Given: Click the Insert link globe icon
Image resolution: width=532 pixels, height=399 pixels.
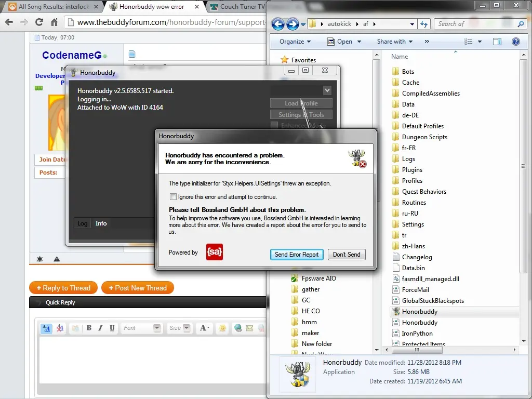Looking at the screenshot, I should (238, 328).
